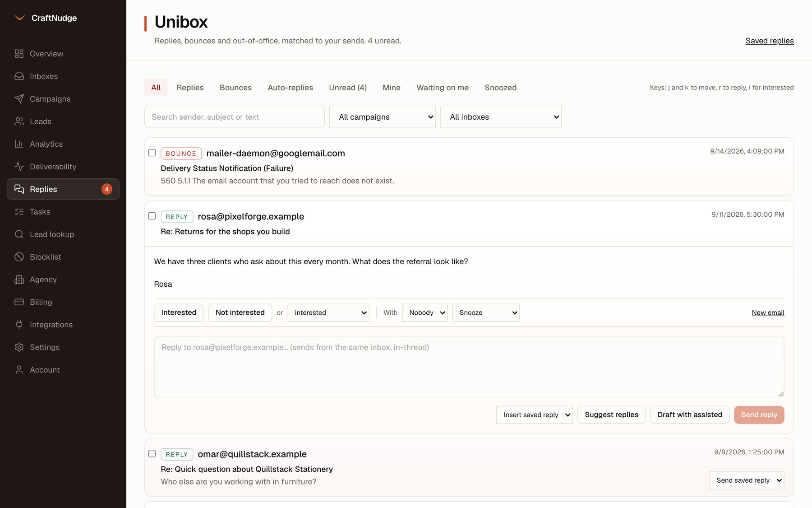This screenshot has width=812, height=508.
Task: Open the Nobody assignee dropdown
Action: pyautogui.click(x=424, y=312)
